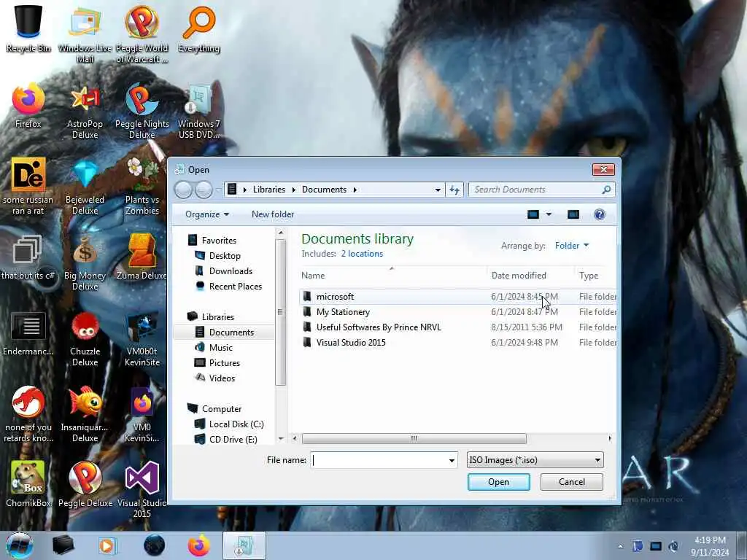Open the Recycle Bin desktop icon
Screen dimensions: 747x560
tap(28, 28)
